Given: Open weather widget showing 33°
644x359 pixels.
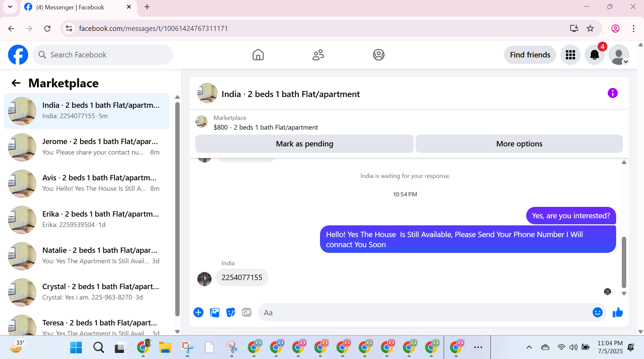Looking at the screenshot, I should (x=17, y=347).
